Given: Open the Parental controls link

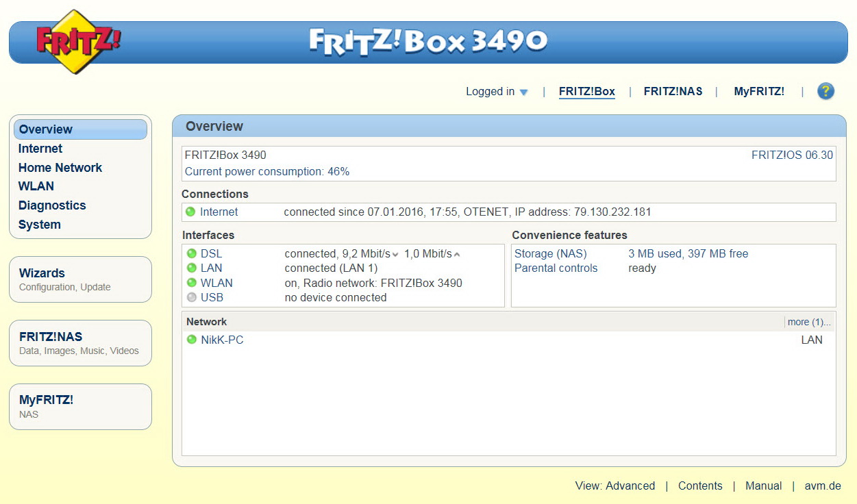Looking at the screenshot, I should click(556, 268).
